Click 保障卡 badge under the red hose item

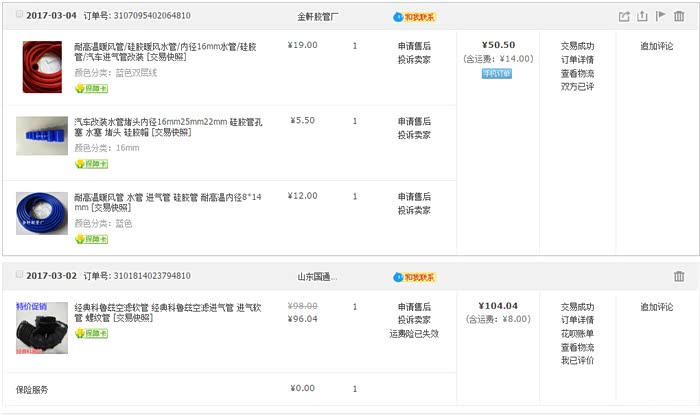tap(91, 88)
